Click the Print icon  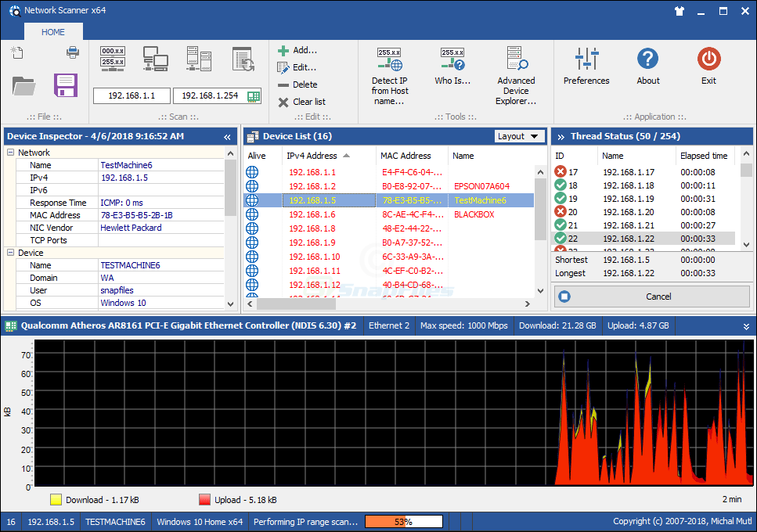pos(73,52)
